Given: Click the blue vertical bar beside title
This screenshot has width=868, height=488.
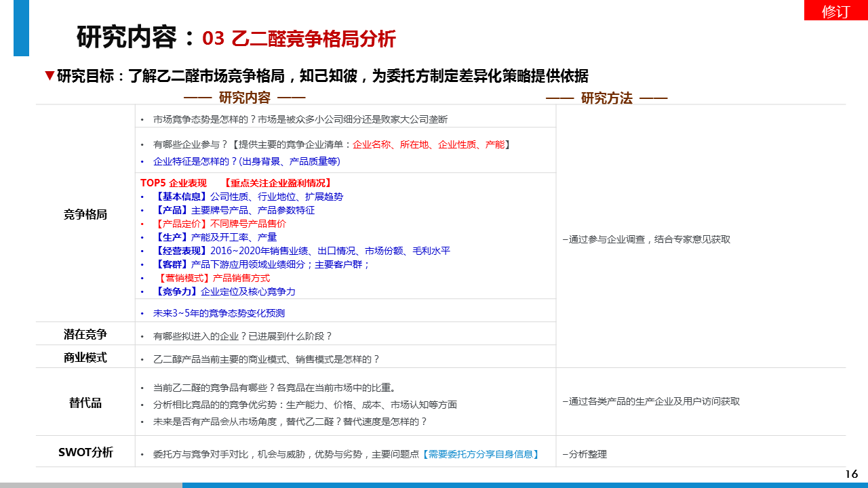Looking at the screenshot, I should [21, 28].
